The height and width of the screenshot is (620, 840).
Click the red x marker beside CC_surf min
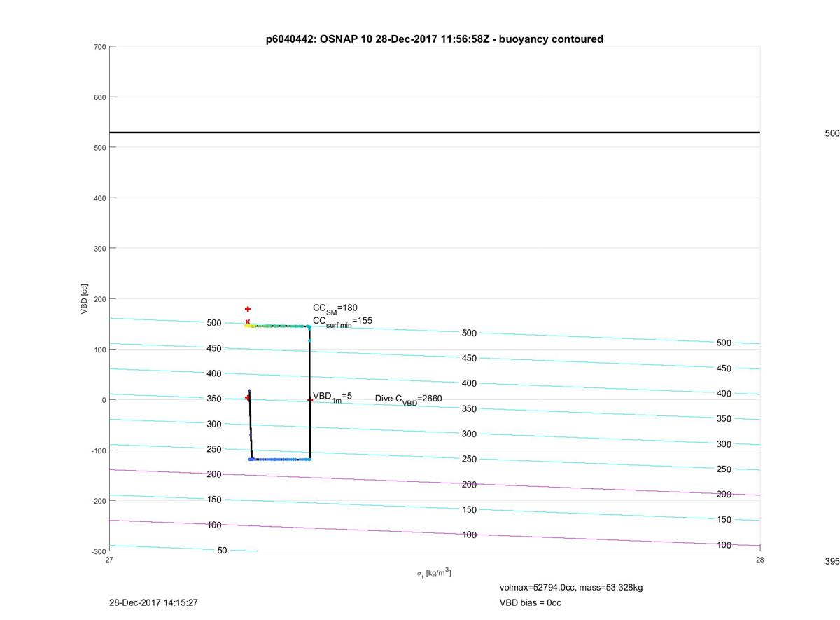pyautogui.click(x=248, y=322)
